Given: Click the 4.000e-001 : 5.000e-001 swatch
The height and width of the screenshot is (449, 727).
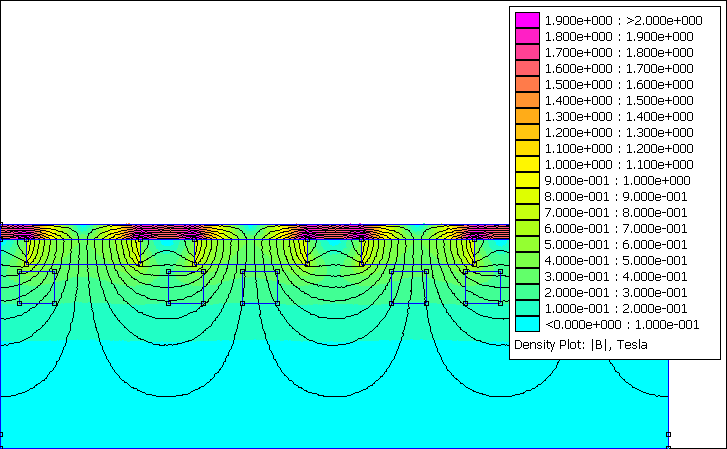Looking at the screenshot, I should point(527,260).
